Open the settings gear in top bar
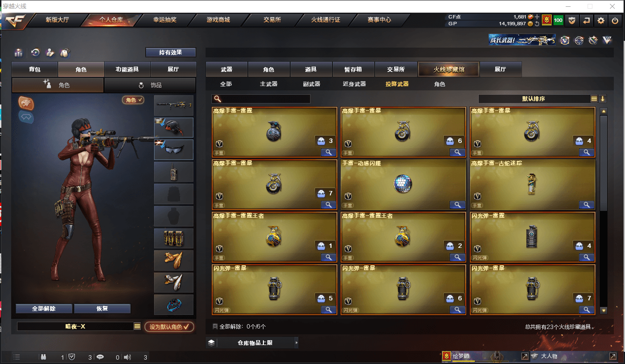Image resolution: width=625 pixels, height=364 pixels. click(x=601, y=20)
